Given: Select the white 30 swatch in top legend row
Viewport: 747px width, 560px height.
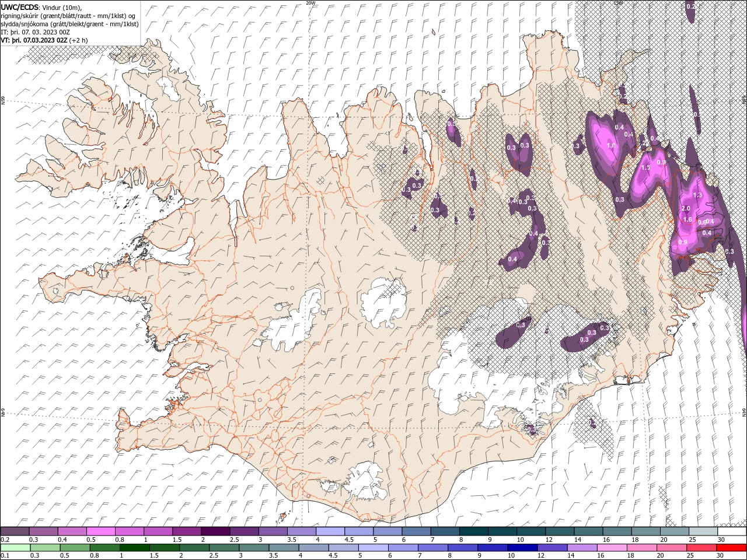Looking at the screenshot, I should pyautogui.click(x=732, y=531).
